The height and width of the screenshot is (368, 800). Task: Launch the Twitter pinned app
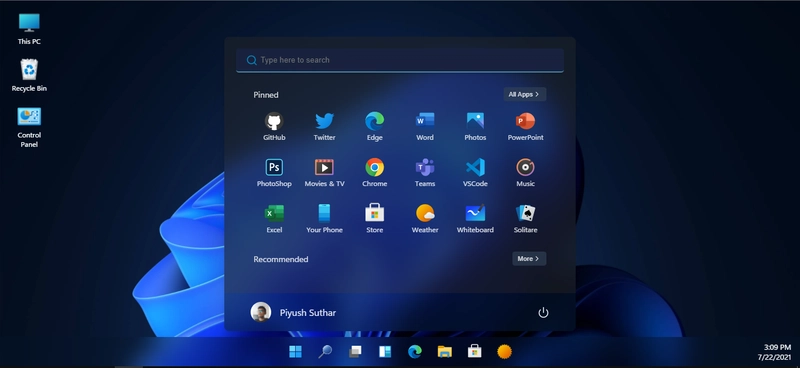click(x=324, y=127)
